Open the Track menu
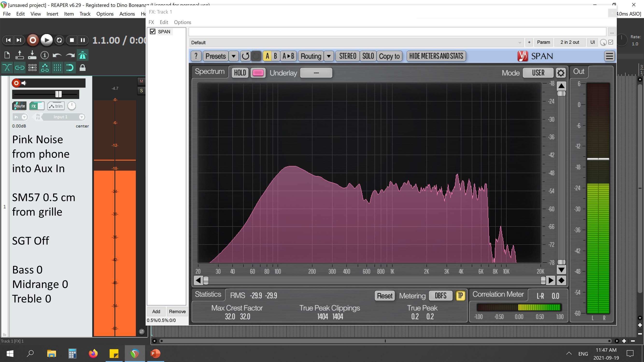644x362 pixels. click(x=85, y=14)
